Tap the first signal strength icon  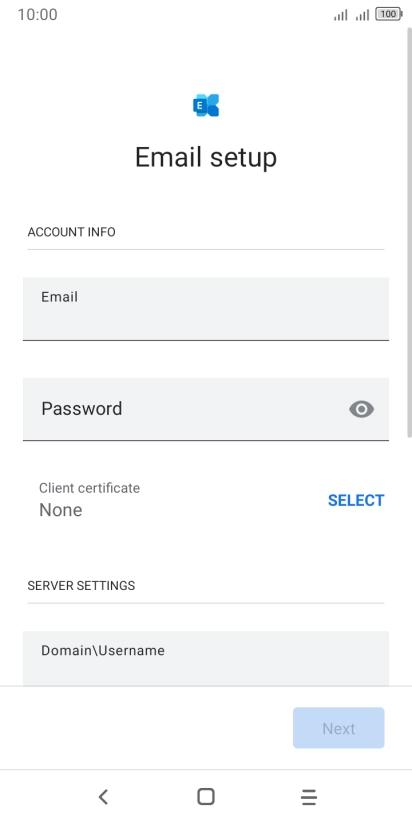point(341,15)
